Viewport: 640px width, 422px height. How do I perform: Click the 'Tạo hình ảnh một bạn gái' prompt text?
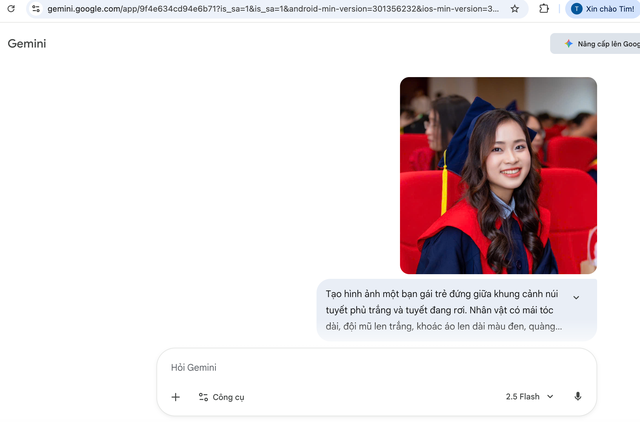point(444,310)
